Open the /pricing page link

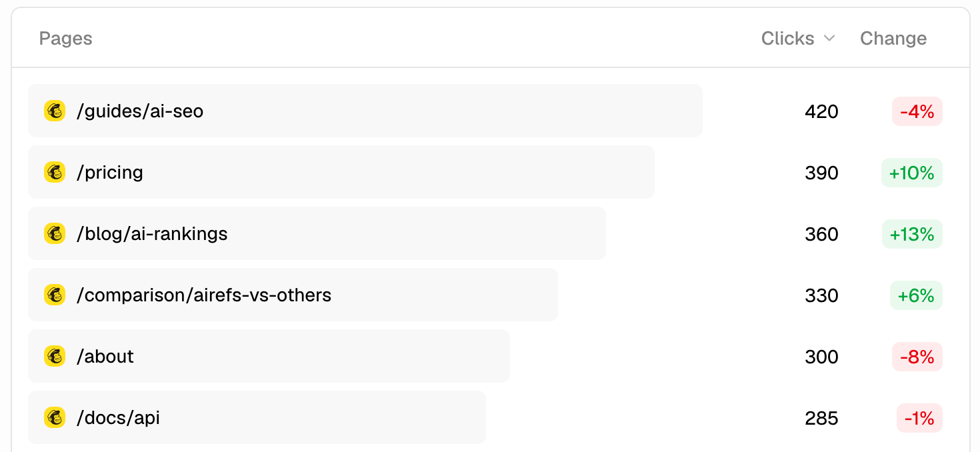pos(110,172)
